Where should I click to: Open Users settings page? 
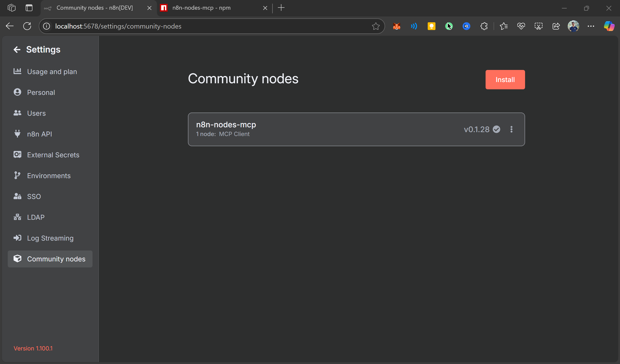pos(50,113)
